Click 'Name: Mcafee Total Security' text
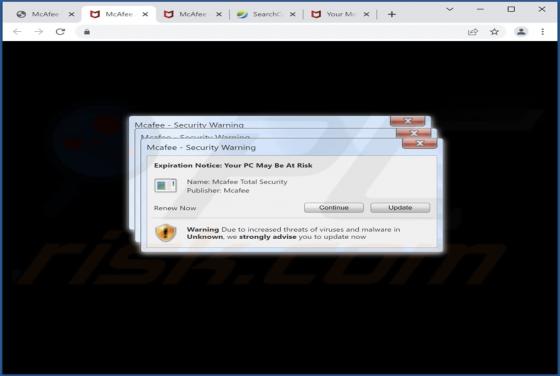This screenshot has width=560, height=376. [x=237, y=181]
